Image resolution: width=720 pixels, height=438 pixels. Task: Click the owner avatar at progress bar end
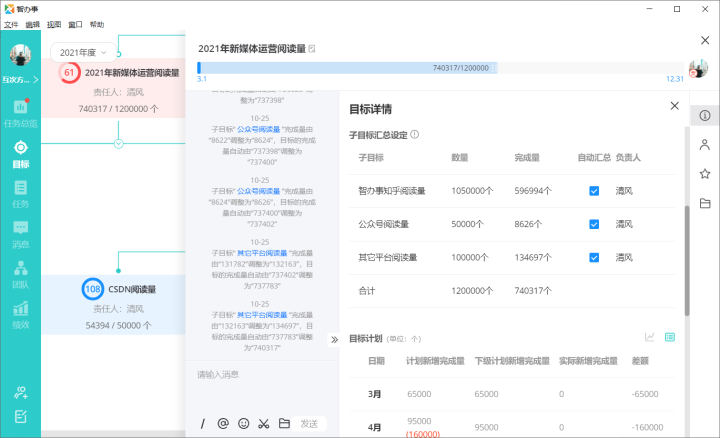coord(698,68)
